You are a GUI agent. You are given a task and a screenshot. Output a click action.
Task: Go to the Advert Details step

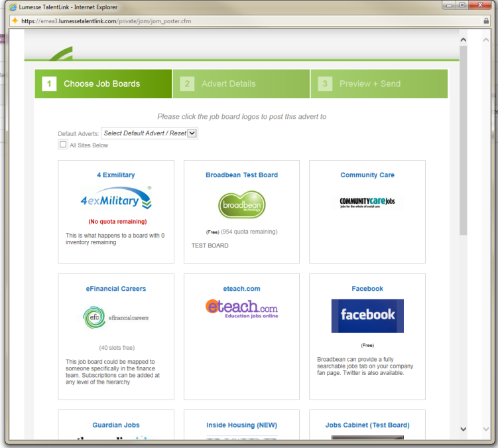click(241, 84)
